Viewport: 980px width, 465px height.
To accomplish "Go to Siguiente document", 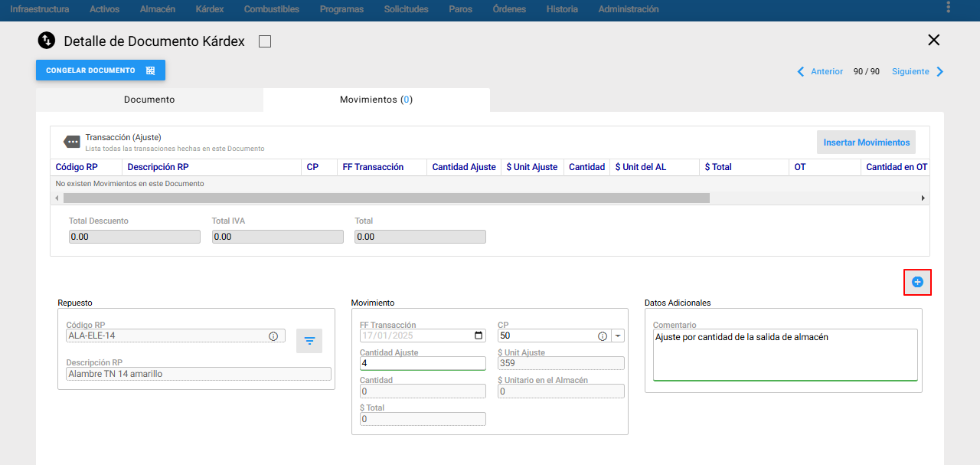I will (x=910, y=71).
